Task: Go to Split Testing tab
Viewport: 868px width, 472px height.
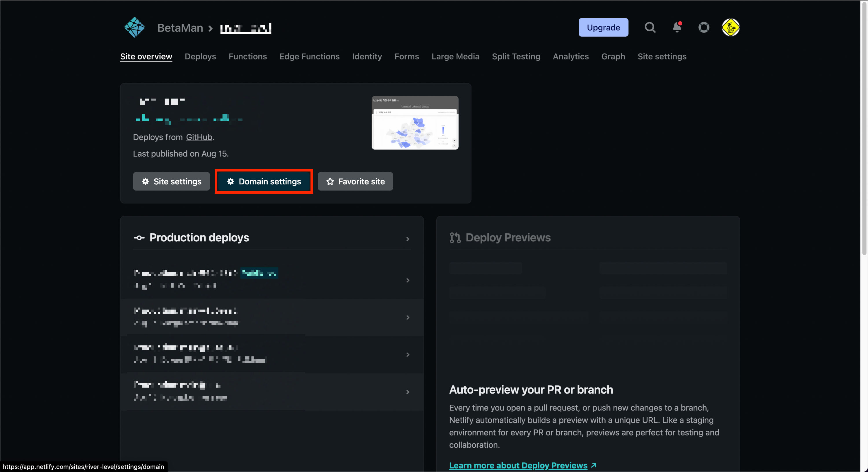Action: 516,57
